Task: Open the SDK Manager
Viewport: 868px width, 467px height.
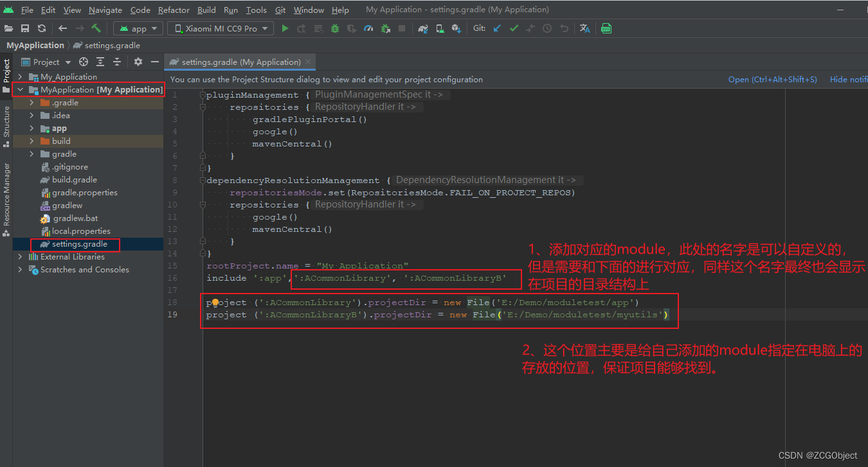Action: (x=457, y=28)
